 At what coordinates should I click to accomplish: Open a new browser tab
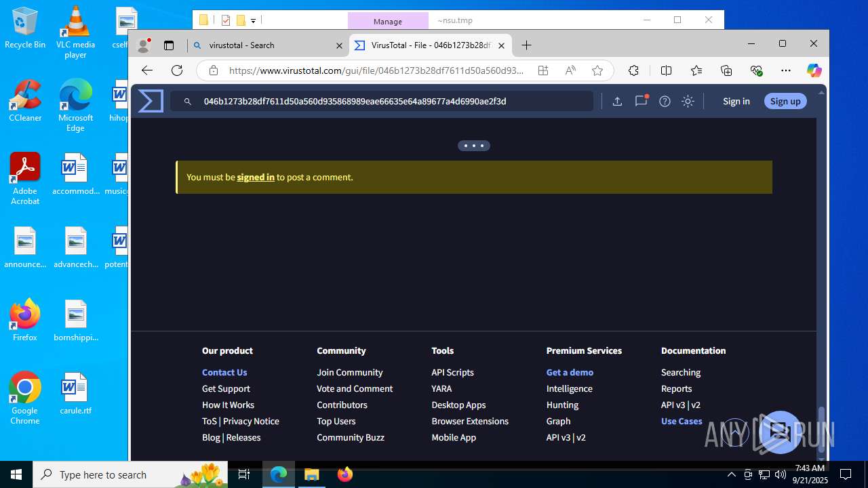tap(527, 45)
